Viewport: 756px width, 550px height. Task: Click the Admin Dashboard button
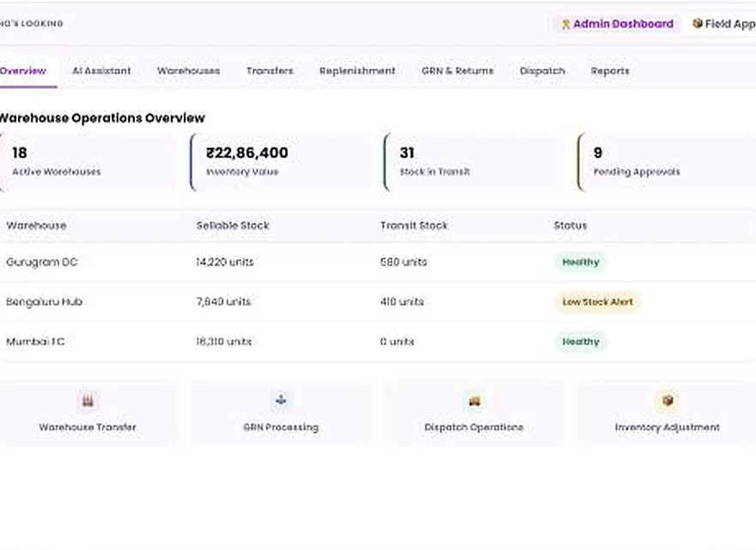click(x=617, y=24)
